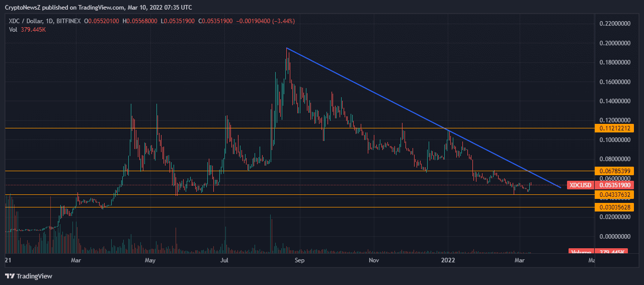Click the Nov month label on time axis
Viewport: 644px width, 285px height.
[373, 260]
